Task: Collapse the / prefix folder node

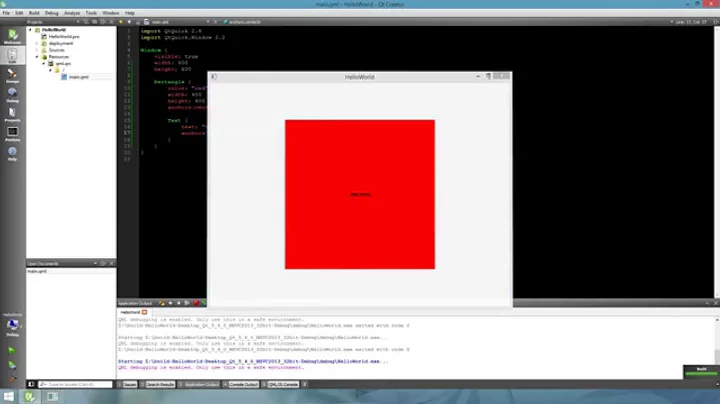Action: (51, 70)
